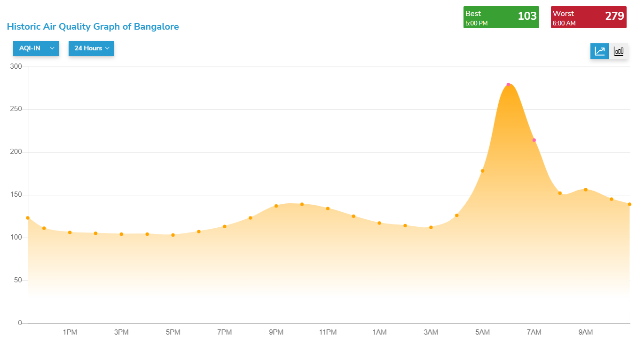Expand the 24 Hours time range dropdown
The height and width of the screenshot is (352, 644).
coord(91,48)
